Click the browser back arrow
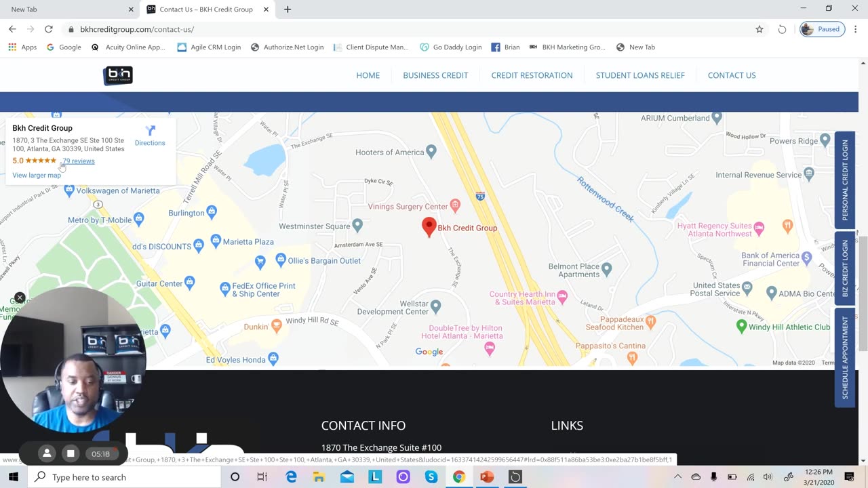Image resolution: width=868 pixels, height=488 pixels. point(12,29)
